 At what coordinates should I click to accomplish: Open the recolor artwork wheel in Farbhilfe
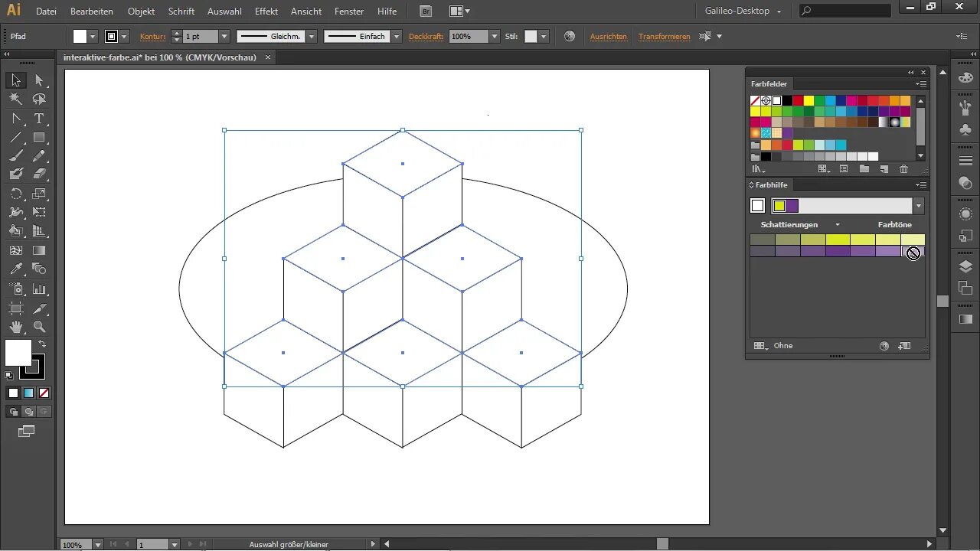click(x=884, y=346)
